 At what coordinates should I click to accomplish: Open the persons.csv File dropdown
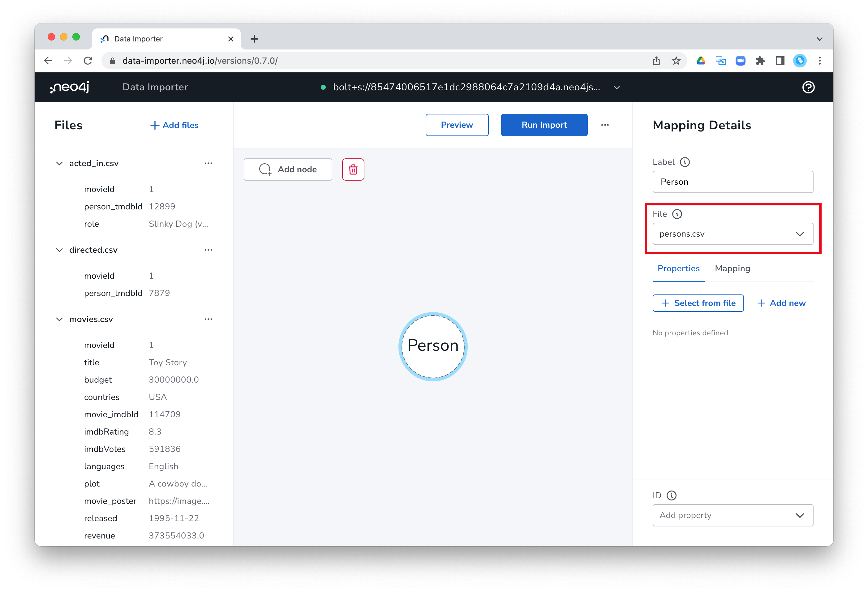(x=733, y=234)
